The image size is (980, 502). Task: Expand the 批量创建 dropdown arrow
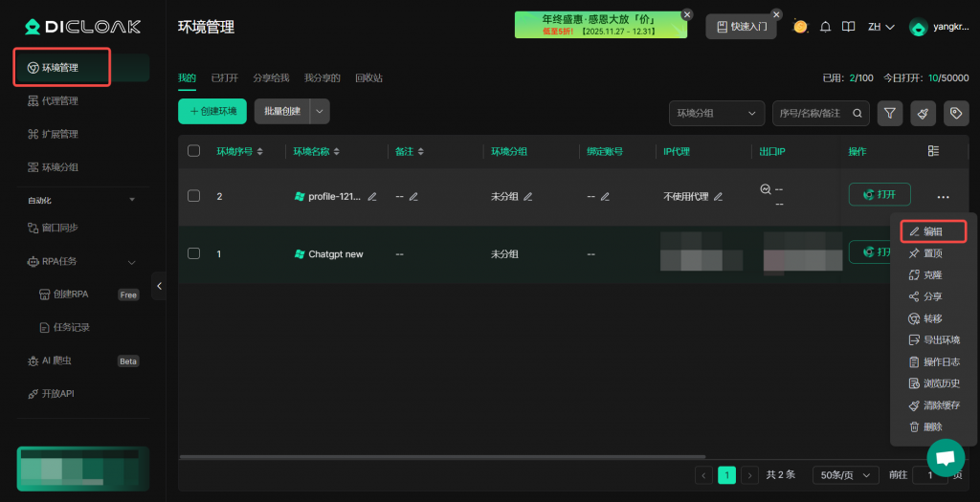click(x=321, y=111)
